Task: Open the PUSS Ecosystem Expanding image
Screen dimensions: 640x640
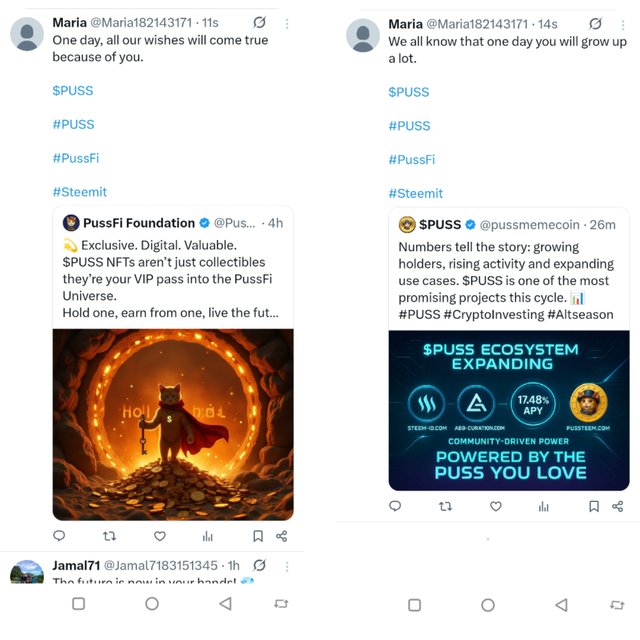Action: pyautogui.click(x=509, y=410)
